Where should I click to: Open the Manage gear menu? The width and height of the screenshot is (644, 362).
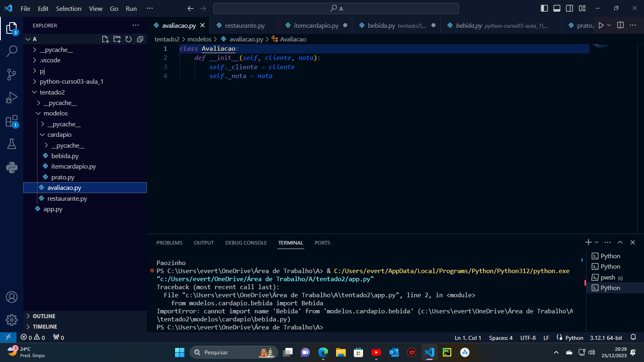click(x=12, y=320)
